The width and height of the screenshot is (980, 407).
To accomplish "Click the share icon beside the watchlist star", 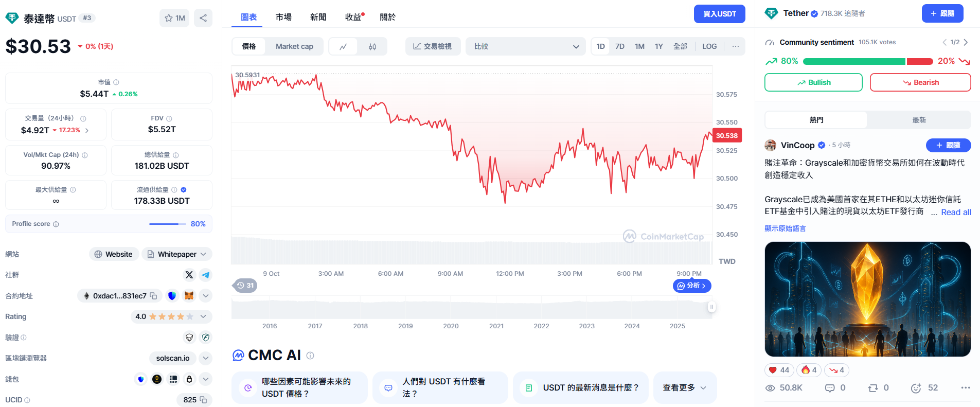I will [203, 18].
